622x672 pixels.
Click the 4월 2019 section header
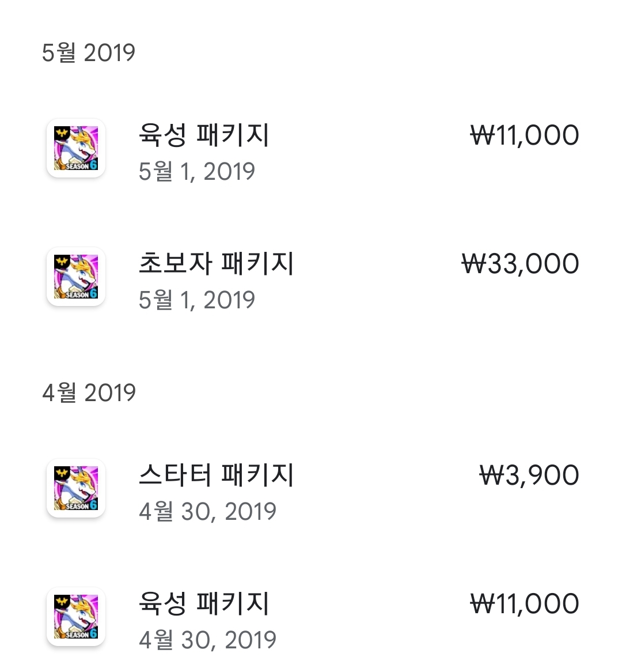(x=89, y=392)
